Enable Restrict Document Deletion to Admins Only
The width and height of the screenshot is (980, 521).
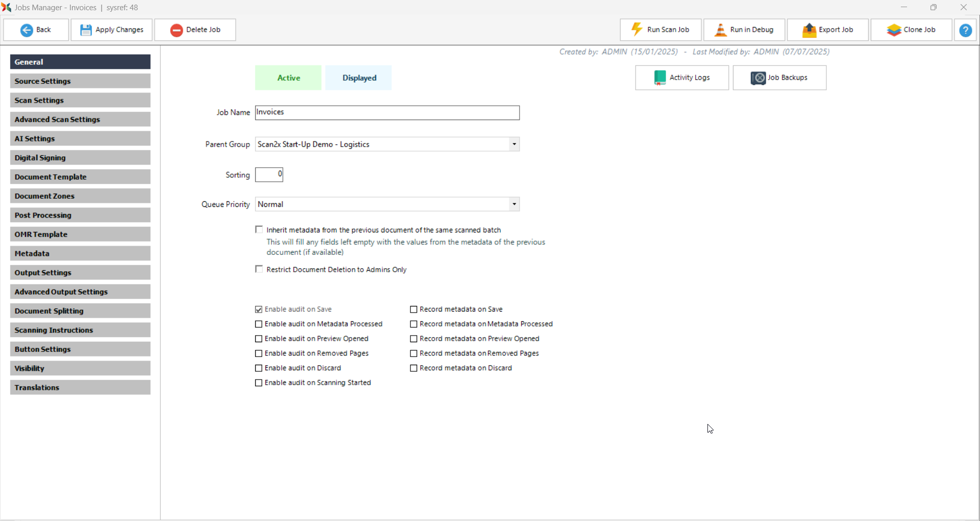pyautogui.click(x=259, y=269)
